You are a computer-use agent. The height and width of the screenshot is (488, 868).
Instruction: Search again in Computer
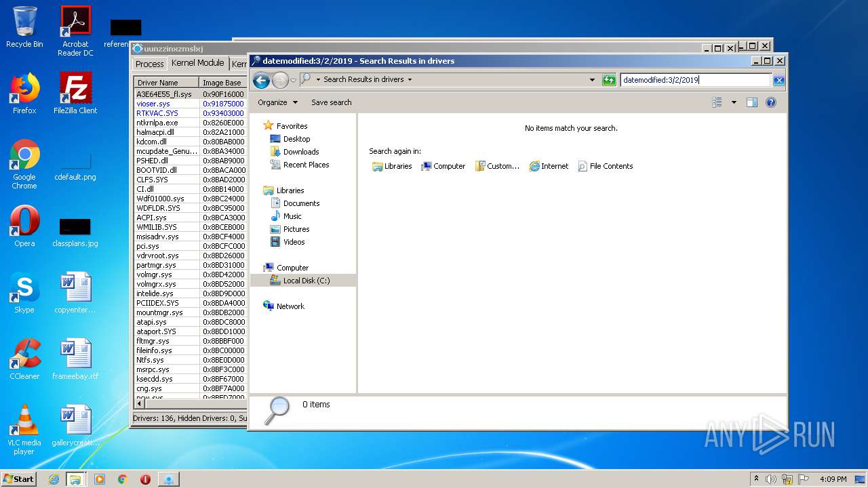[443, 166]
